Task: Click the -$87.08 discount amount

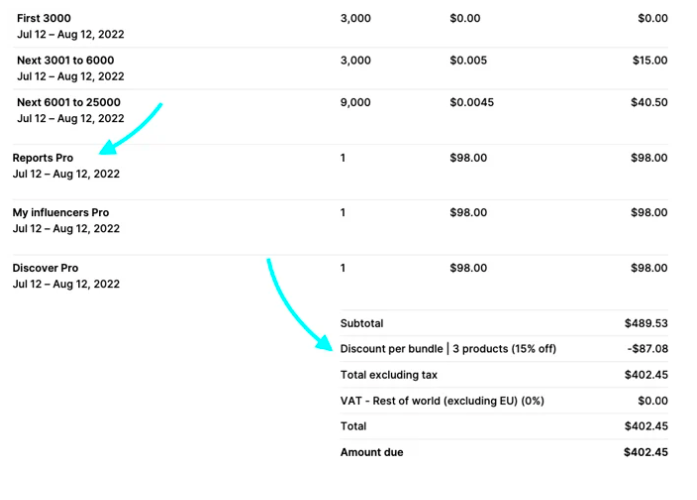Action: click(x=647, y=348)
